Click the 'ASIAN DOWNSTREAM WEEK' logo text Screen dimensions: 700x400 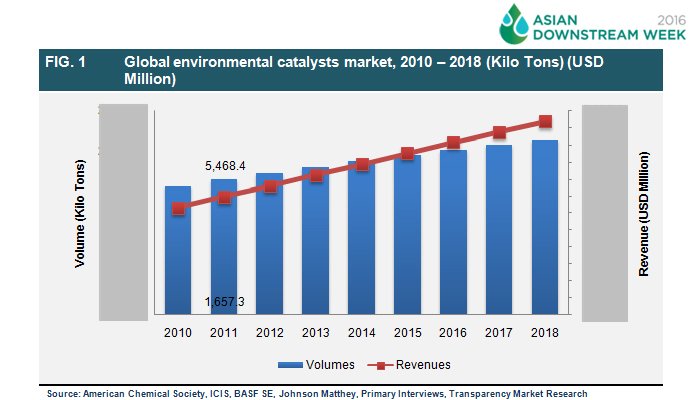coord(609,27)
